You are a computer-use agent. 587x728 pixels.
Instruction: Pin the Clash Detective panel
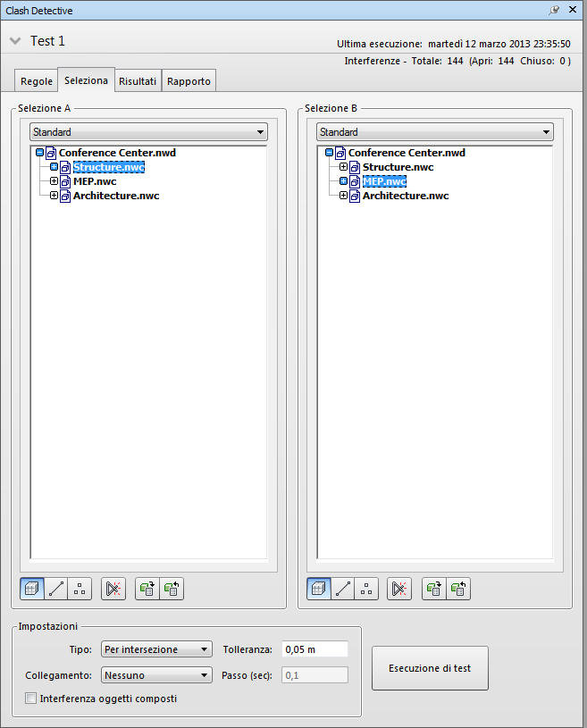[x=554, y=10]
